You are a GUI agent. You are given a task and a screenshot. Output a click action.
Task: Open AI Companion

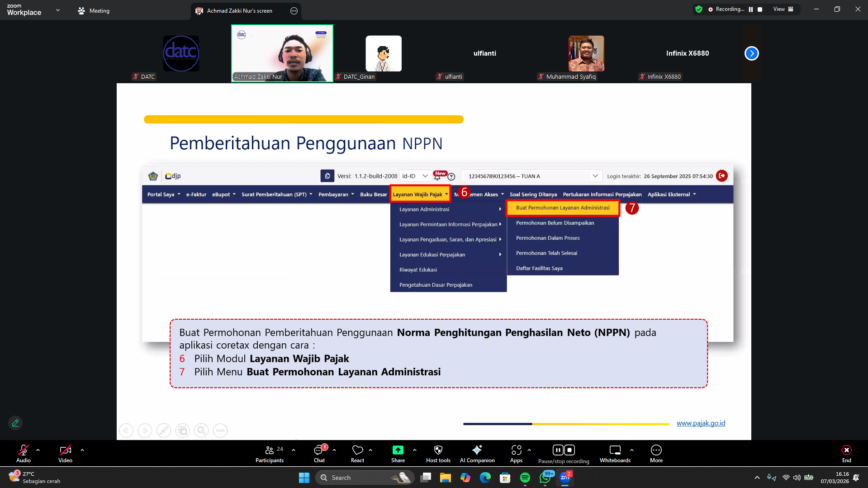click(477, 453)
